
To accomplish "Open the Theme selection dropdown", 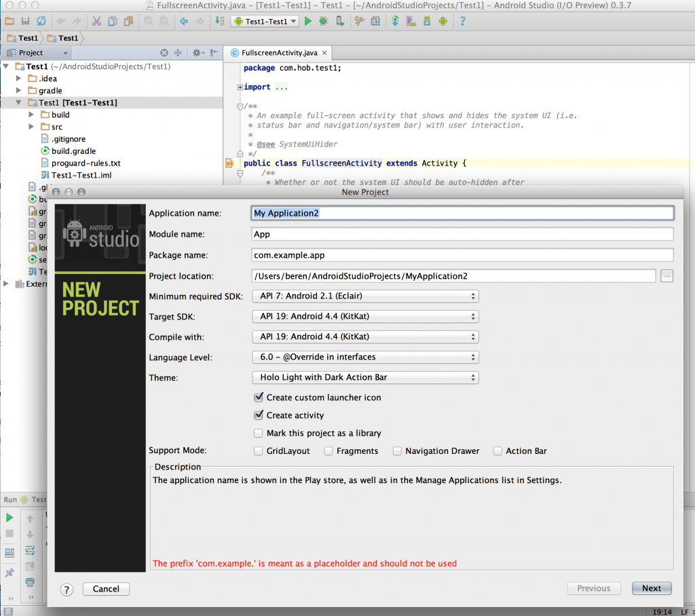I will click(x=365, y=377).
